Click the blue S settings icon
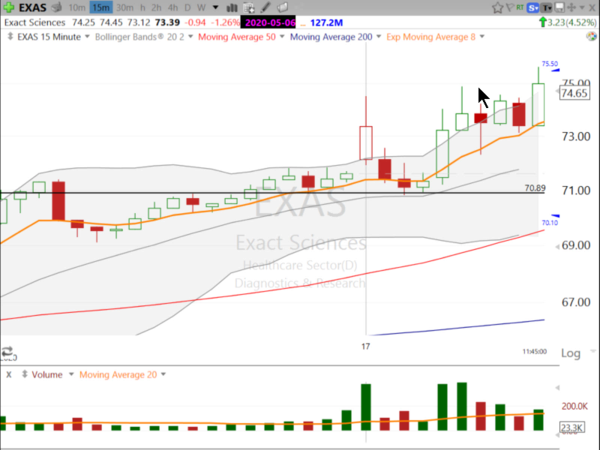Image resolution: width=600 pixels, height=450 pixels. [x=532, y=8]
